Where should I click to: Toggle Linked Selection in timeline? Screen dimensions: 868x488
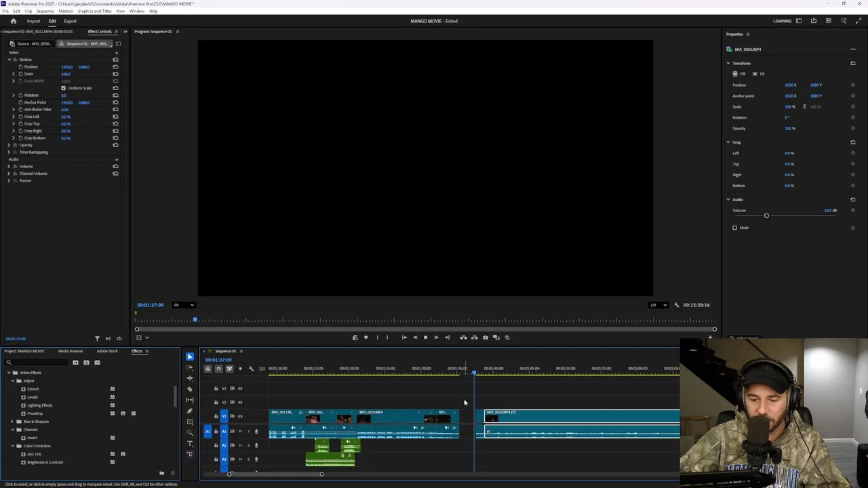(229, 369)
